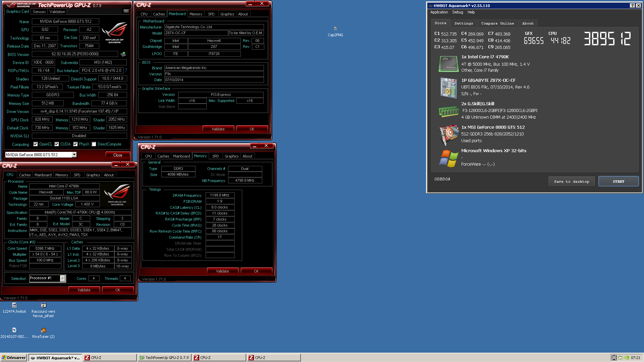Viewport: 644px width, 362px height.
Task: Toggle the CUDA checkbox
Action: [57, 144]
